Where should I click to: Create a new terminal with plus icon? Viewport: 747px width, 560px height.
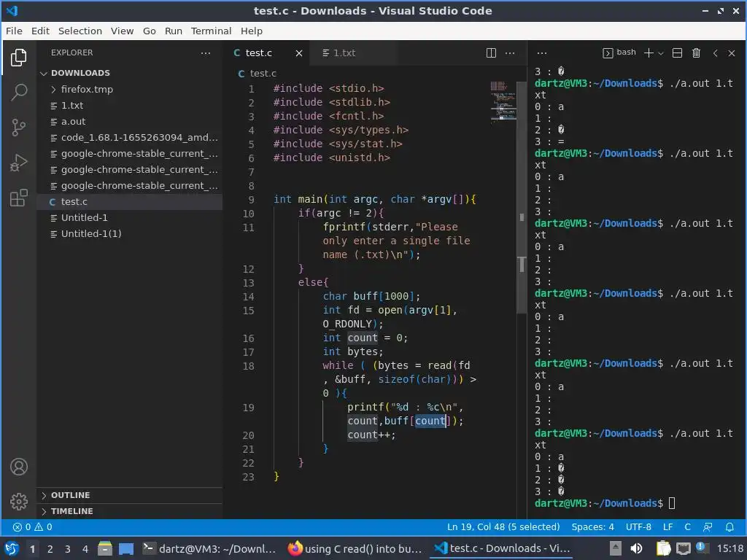649,52
